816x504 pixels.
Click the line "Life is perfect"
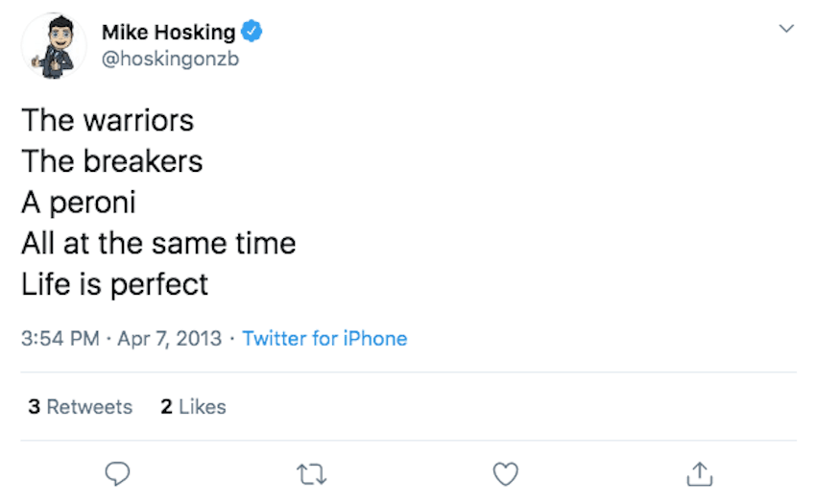(x=114, y=285)
